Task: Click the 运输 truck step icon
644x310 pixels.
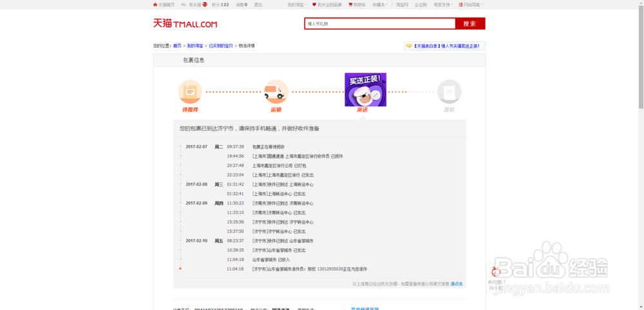Action: pos(276,92)
